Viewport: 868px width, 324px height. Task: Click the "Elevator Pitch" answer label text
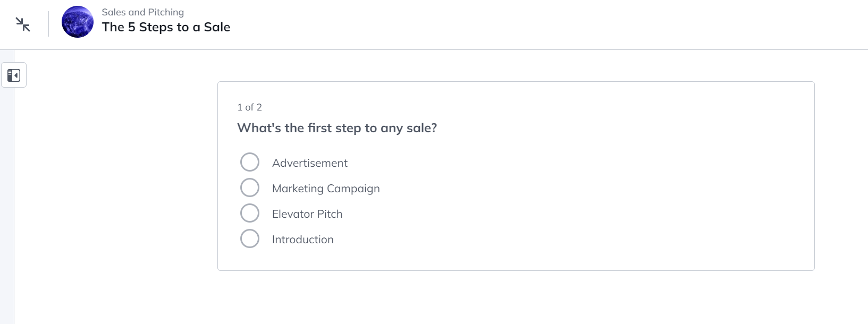(307, 214)
